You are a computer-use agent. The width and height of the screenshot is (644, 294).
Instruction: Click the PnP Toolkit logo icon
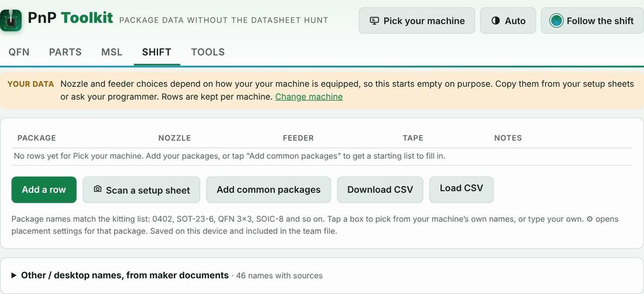[11, 20]
